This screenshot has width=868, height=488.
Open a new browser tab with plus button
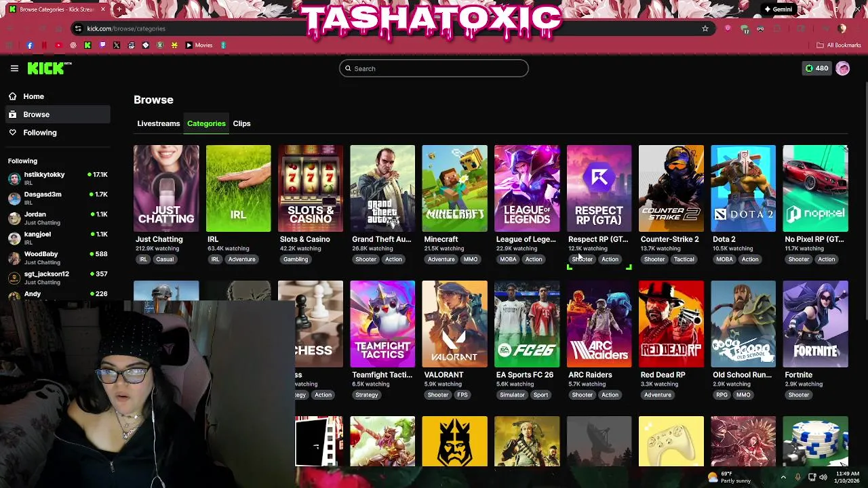click(119, 9)
